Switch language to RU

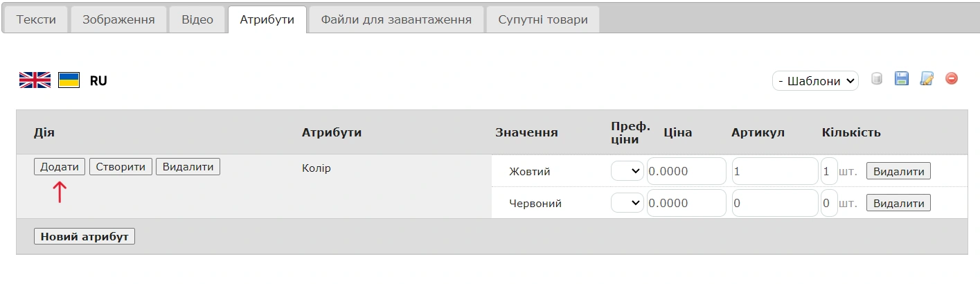(98, 81)
